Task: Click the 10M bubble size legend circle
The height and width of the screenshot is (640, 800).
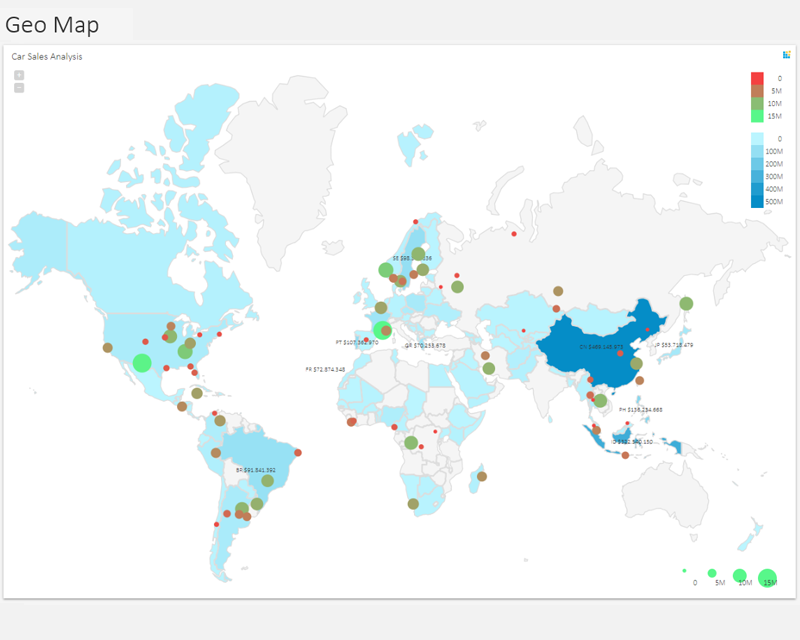Action: tap(740, 575)
